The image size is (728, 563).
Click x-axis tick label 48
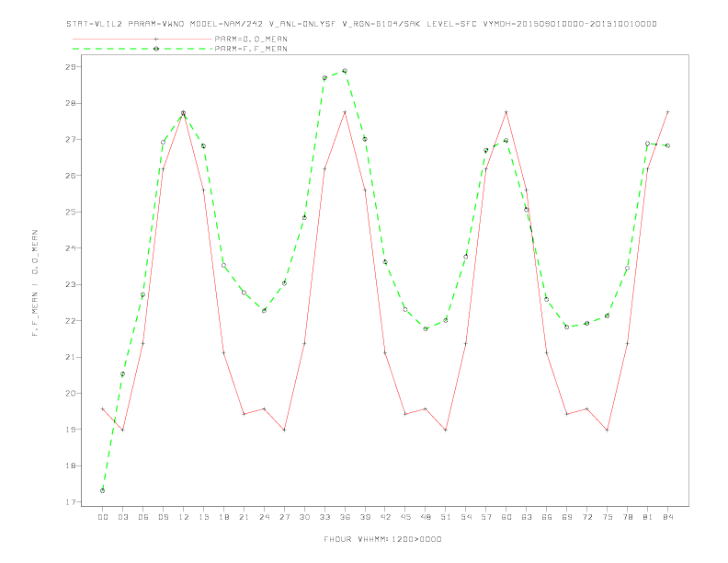[426, 517]
